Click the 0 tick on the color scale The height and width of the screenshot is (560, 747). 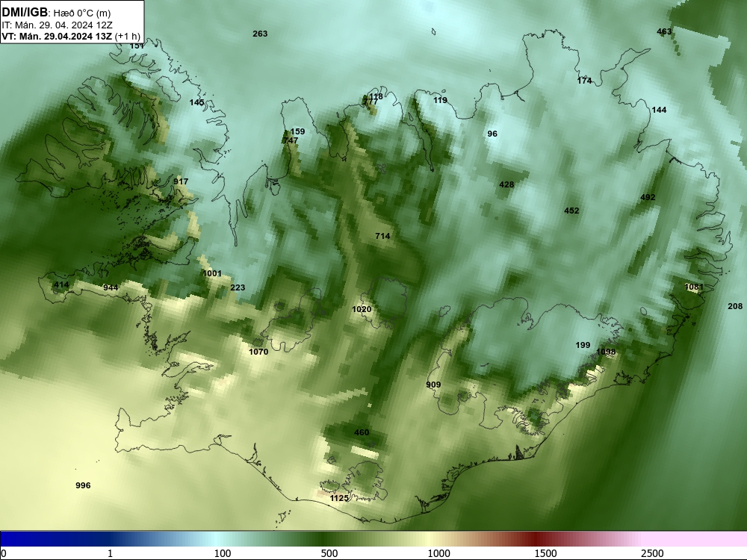click(x=4, y=553)
